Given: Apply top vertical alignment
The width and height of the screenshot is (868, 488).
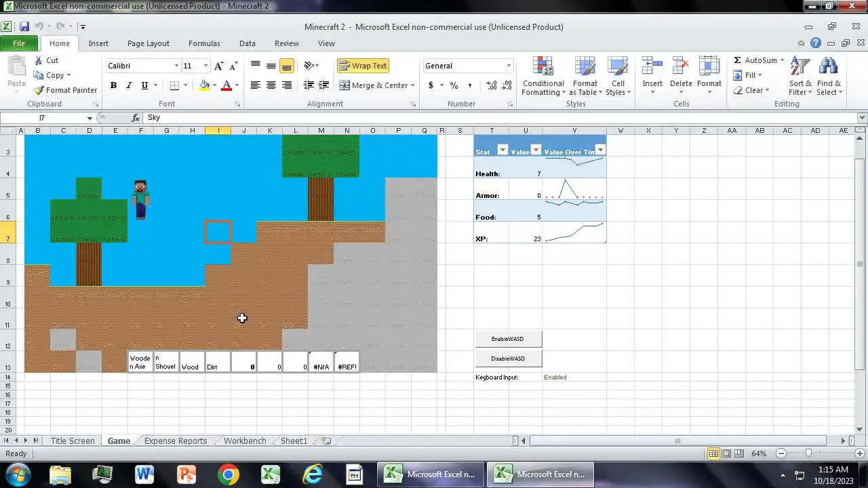Looking at the screenshot, I should (x=256, y=66).
